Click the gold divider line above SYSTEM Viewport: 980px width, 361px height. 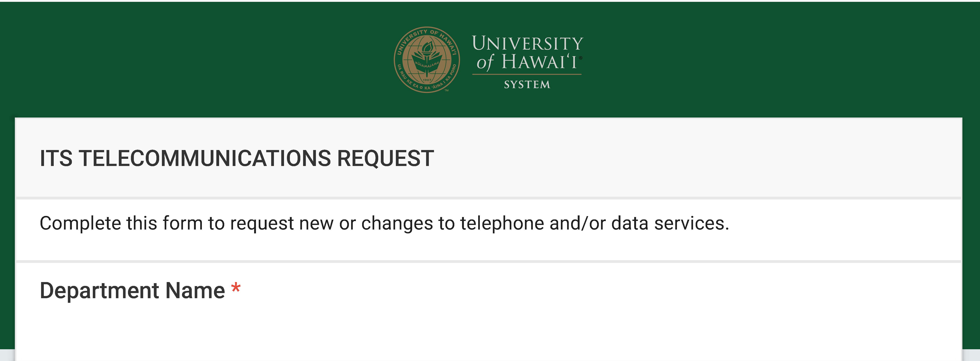click(527, 74)
